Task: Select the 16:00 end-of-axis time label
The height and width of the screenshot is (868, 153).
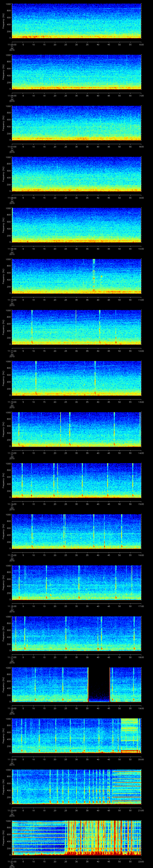Action: 141,555
